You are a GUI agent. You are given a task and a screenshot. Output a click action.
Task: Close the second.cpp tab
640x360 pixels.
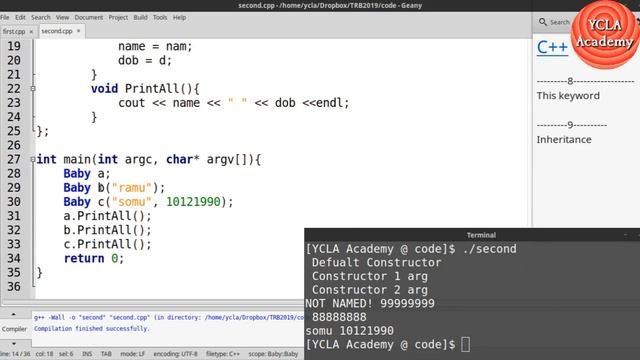pyautogui.click(x=78, y=31)
